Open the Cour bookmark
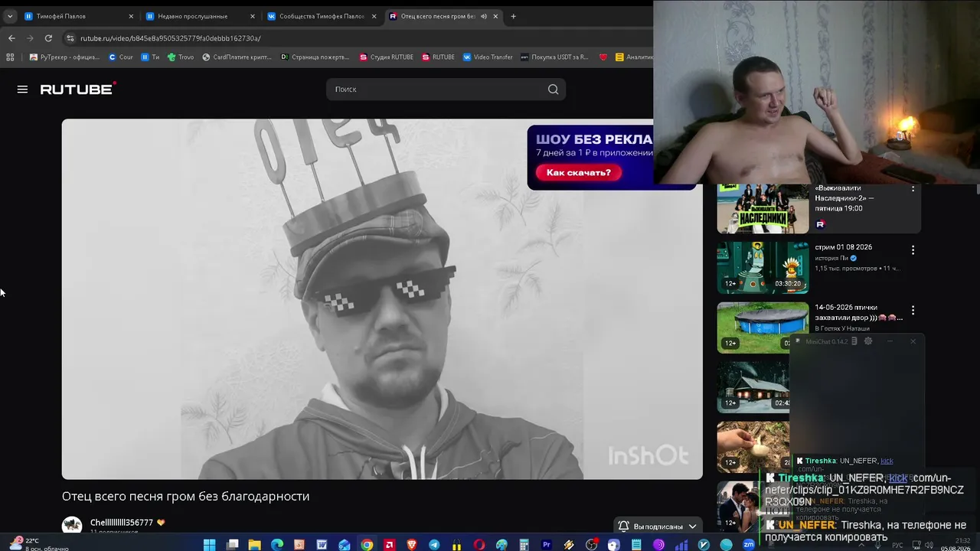The width and height of the screenshot is (980, 551). coord(121,57)
